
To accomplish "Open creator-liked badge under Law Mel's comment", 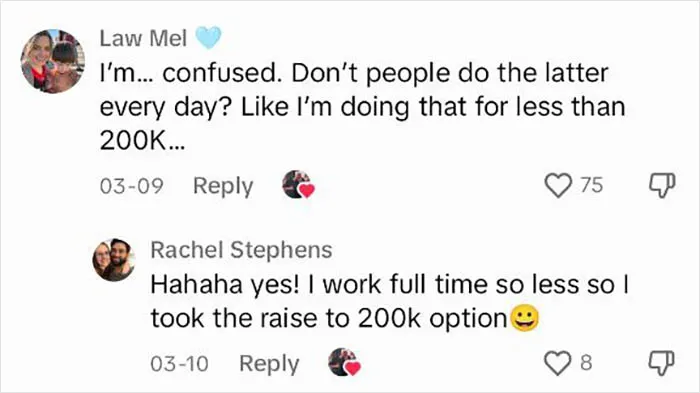I will (x=298, y=184).
